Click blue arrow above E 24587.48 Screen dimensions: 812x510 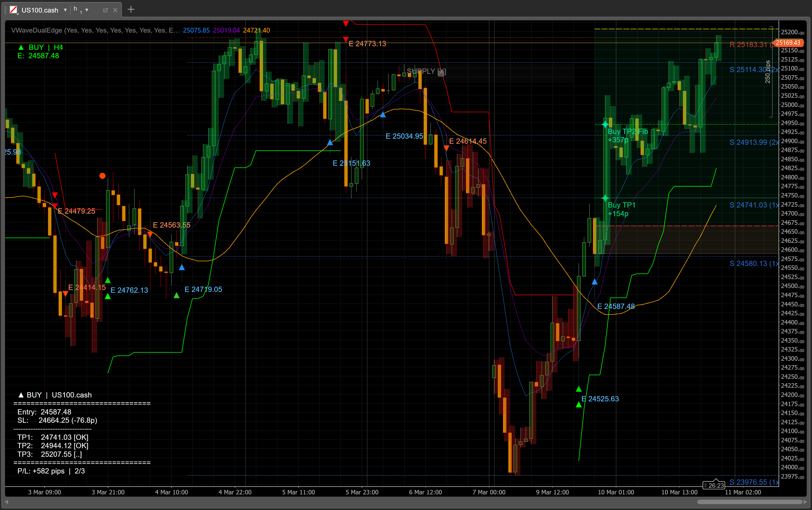click(595, 282)
